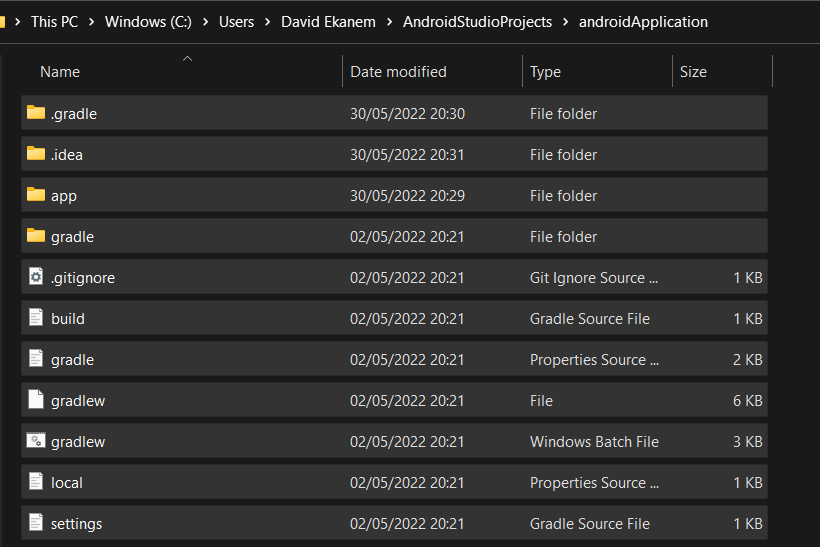Select the gradle Properties Source file row

394,359
